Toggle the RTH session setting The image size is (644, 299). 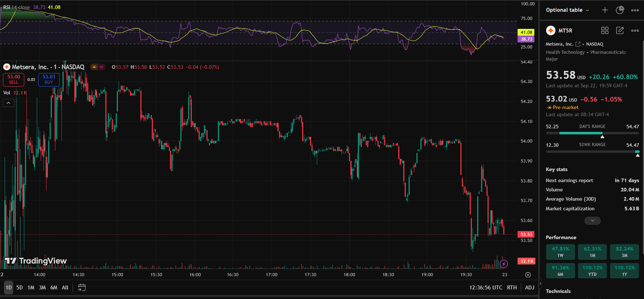click(512, 287)
